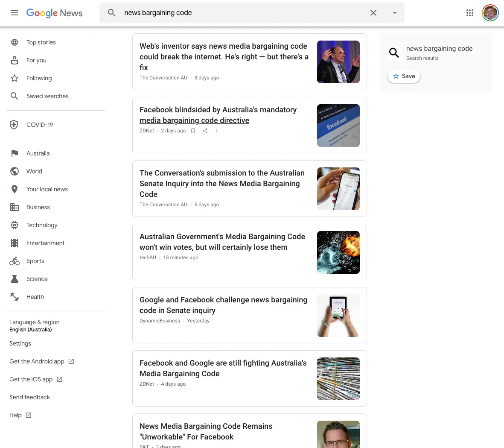The width and height of the screenshot is (504, 448).
Task: Expand advanced search options dropdown arrow
Action: pos(394,13)
